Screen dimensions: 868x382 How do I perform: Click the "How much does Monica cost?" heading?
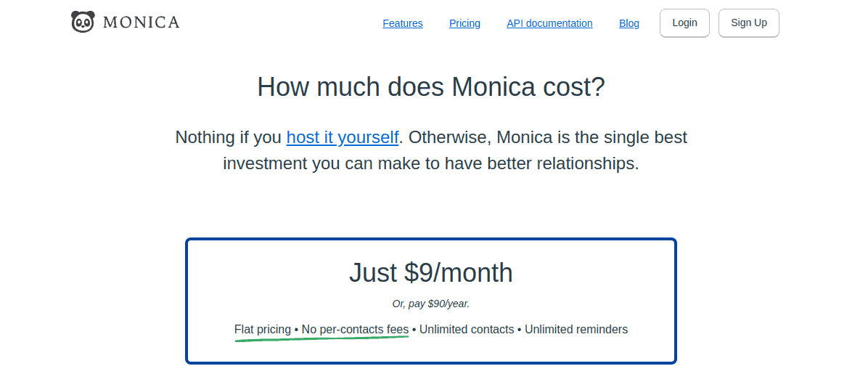[431, 87]
